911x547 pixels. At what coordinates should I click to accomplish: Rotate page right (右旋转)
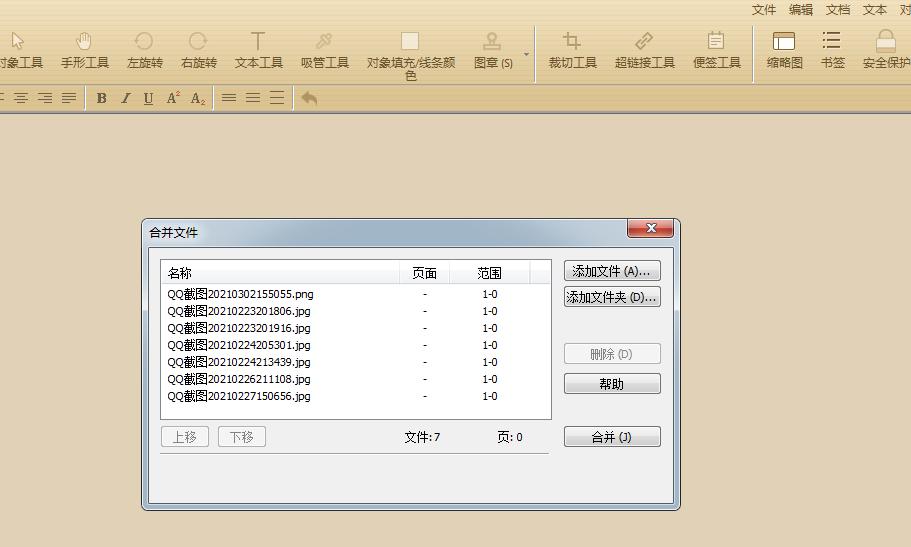tap(198, 50)
